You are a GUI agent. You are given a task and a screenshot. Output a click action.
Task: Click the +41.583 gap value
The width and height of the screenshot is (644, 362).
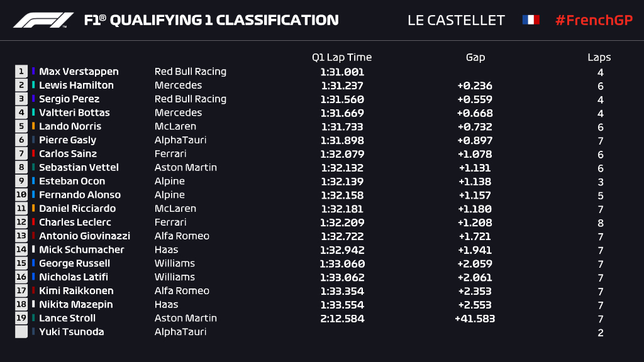click(x=475, y=319)
